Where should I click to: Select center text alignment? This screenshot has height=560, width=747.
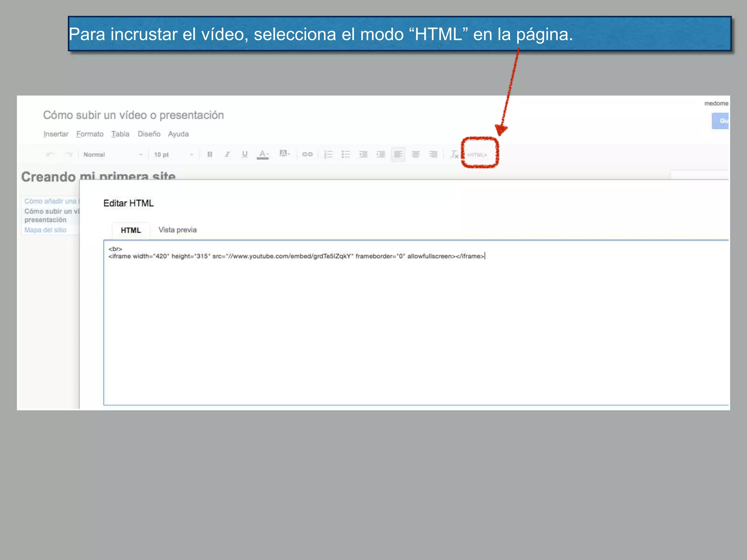[415, 154]
